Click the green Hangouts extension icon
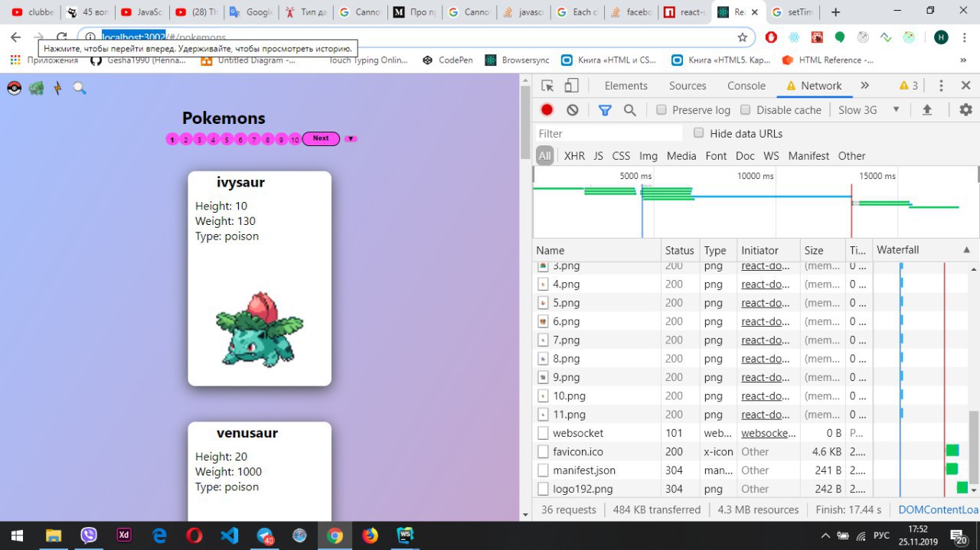This screenshot has height=550, width=980. 840,37
